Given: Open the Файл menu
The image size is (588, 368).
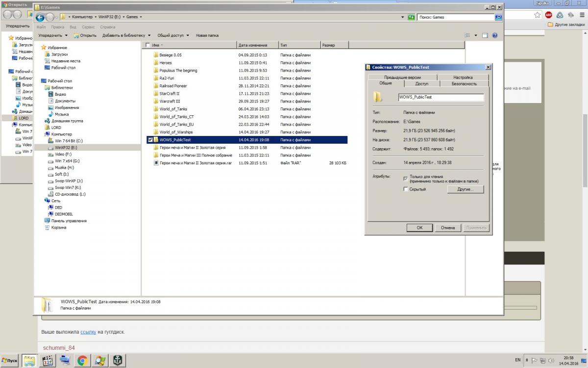Looking at the screenshot, I should coord(41,27).
